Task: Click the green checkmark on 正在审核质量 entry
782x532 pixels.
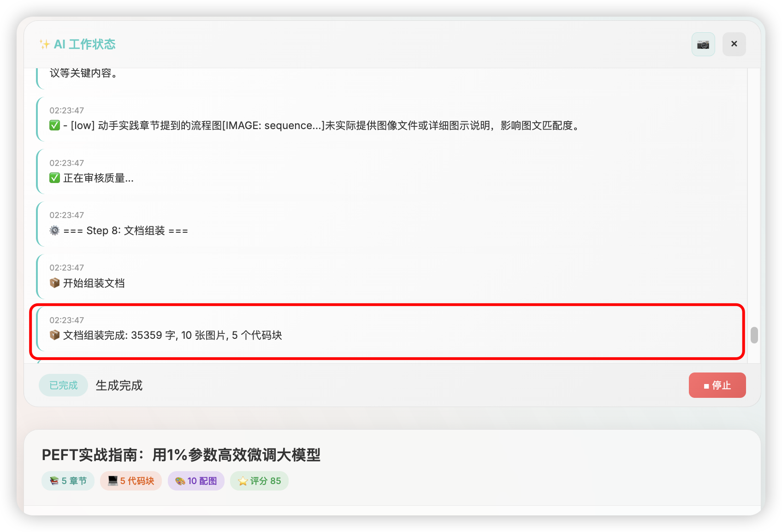Action: (55, 178)
